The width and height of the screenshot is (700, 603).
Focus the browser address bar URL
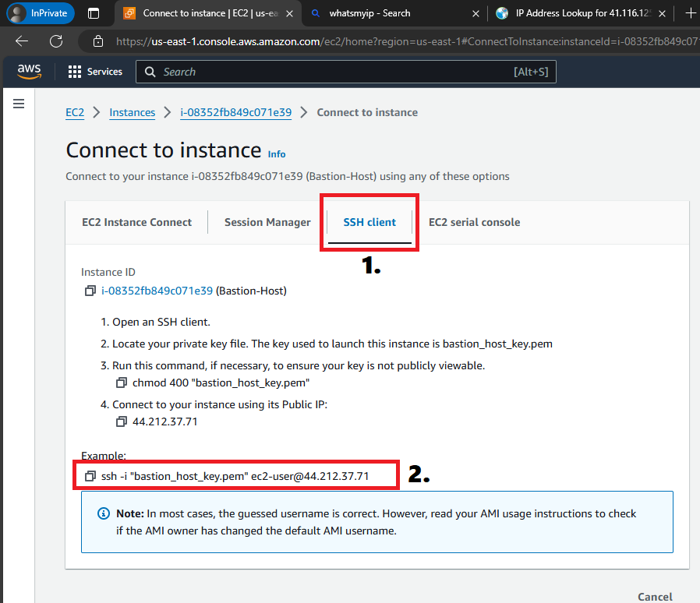407,41
